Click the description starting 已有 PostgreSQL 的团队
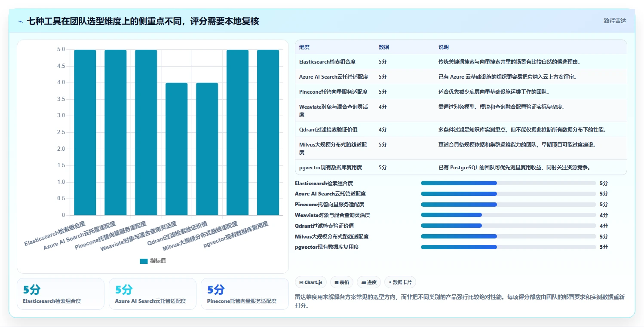Screen dimensions: 644x327 pyautogui.click(x=514, y=168)
